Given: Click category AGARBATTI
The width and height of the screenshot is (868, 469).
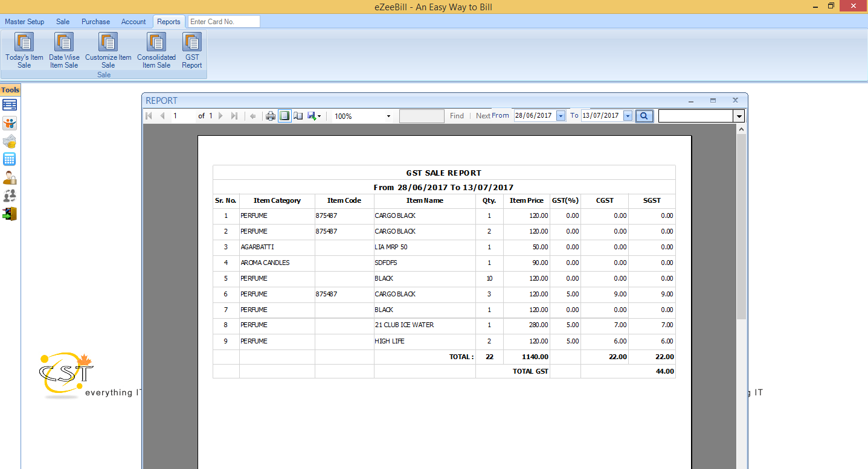Looking at the screenshot, I should click(256, 247).
